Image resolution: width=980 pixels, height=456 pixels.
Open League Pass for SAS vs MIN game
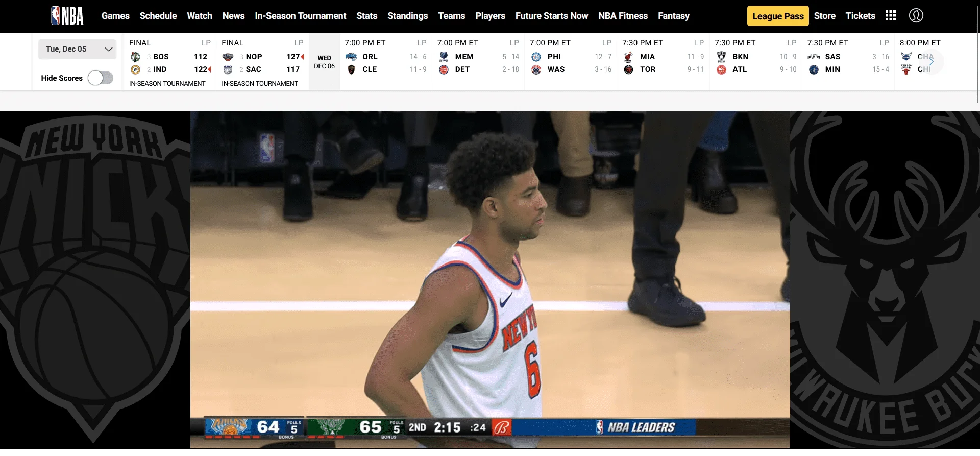click(884, 43)
